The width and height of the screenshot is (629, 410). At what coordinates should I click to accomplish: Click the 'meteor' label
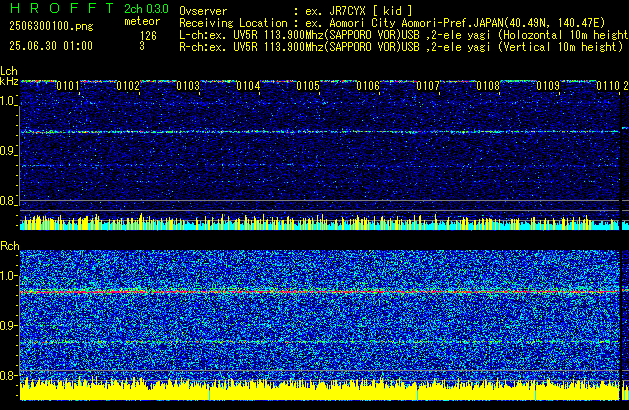click(142, 21)
